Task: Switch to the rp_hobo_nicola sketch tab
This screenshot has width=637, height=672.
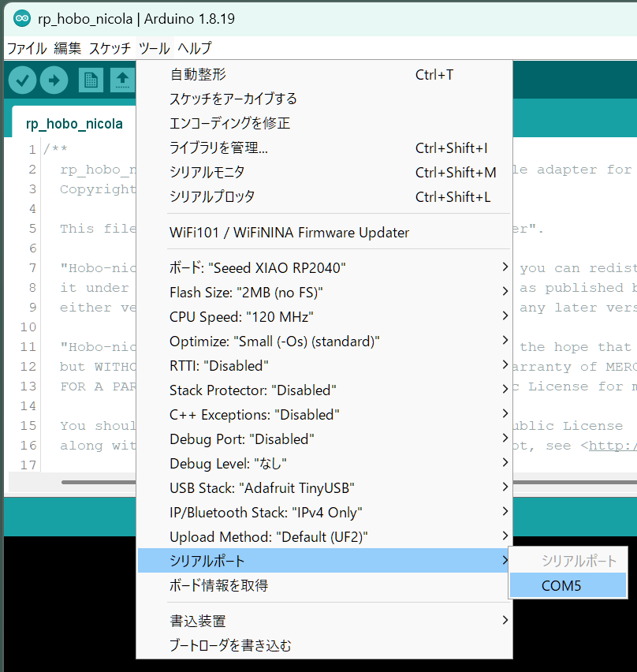Action: (x=74, y=124)
